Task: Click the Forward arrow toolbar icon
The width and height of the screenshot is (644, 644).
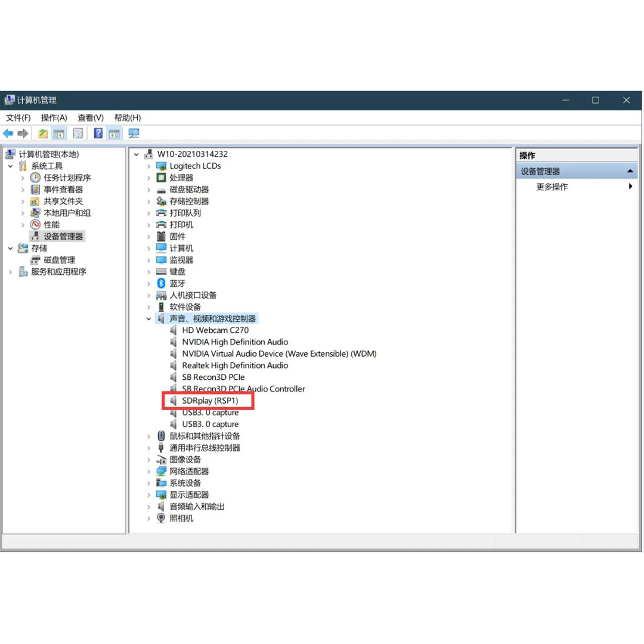Action: click(23, 134)
